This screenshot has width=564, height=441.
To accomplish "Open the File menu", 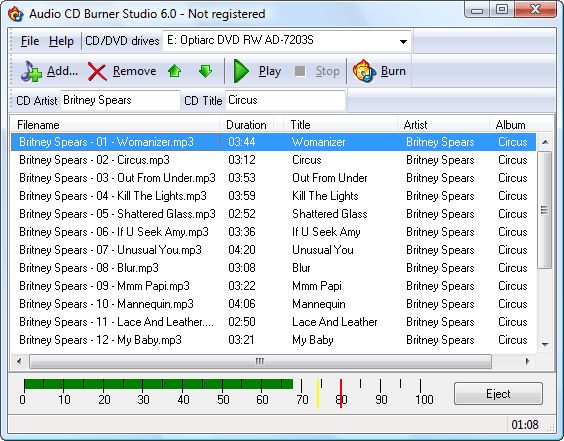I will pos(30,41).
